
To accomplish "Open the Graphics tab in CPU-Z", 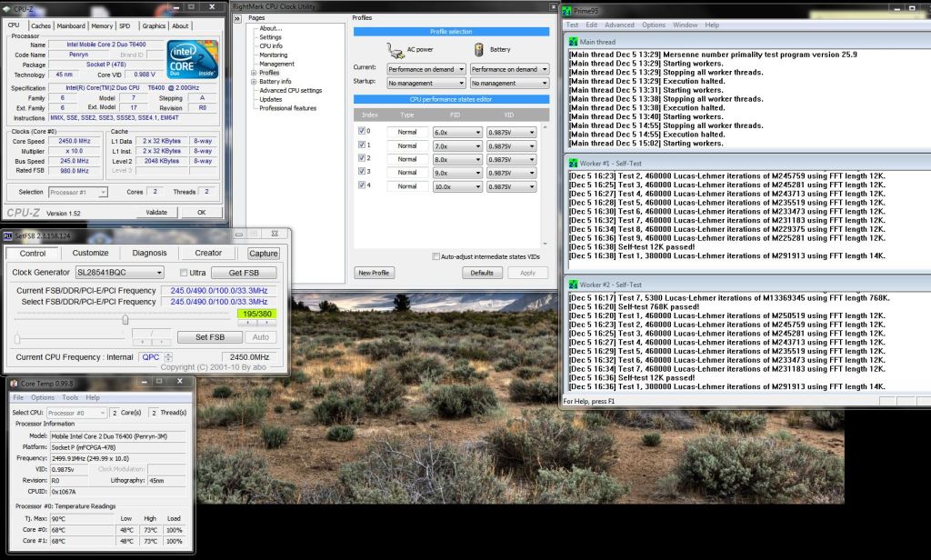I will click(x=153, y=26).
